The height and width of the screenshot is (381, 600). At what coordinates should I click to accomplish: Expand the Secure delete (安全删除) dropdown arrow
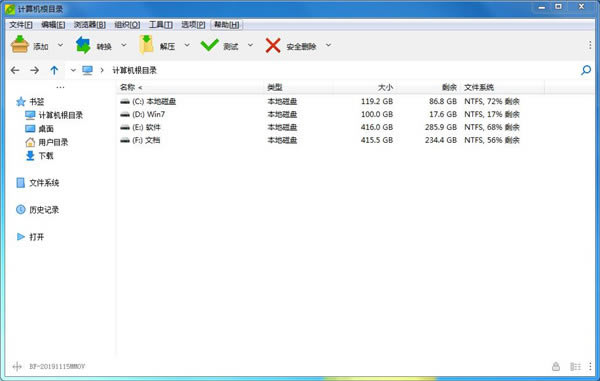[x=328, y=45]
